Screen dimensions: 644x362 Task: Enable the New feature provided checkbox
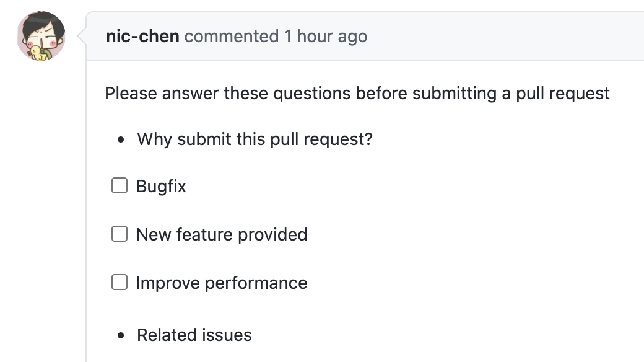pos(120,234)
